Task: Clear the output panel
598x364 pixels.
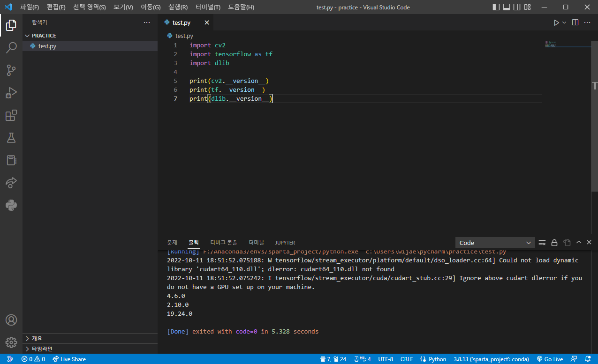Action: pos(542,243)
